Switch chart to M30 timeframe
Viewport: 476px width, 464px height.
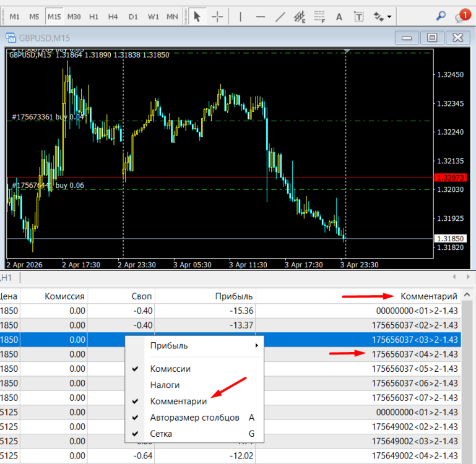(x=74, y=17)
